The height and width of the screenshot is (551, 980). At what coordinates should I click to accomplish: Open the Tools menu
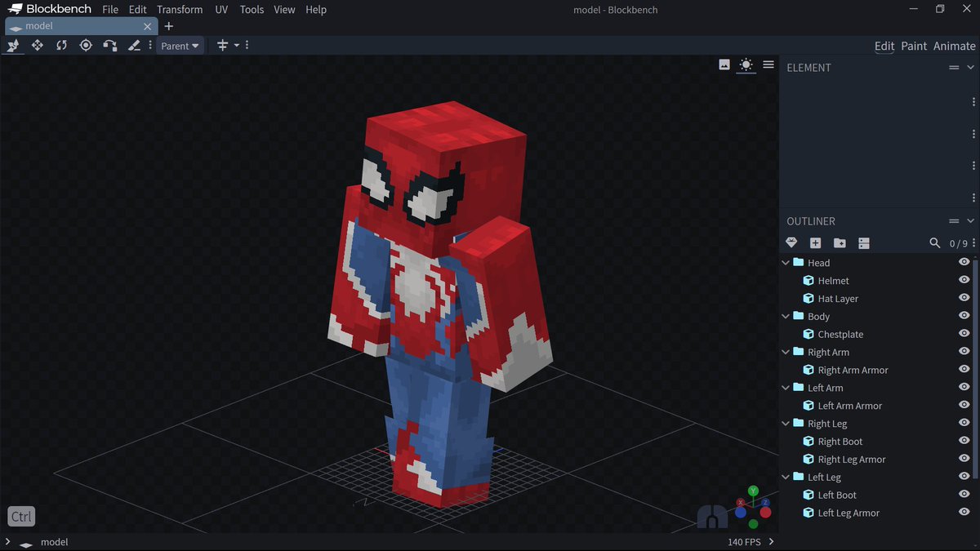(252, 10)
